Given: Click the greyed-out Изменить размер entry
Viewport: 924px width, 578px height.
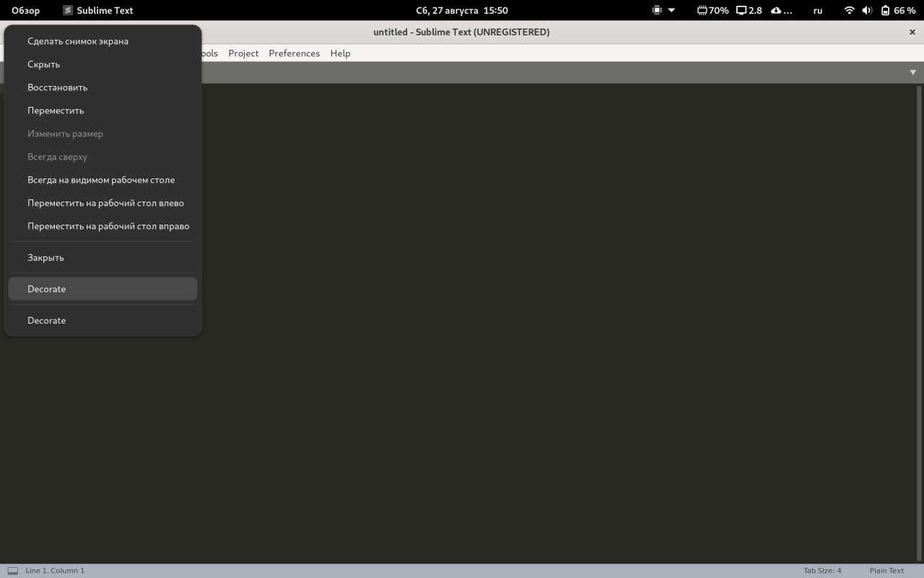Looking at the screenshot, I should pos(103,134).
